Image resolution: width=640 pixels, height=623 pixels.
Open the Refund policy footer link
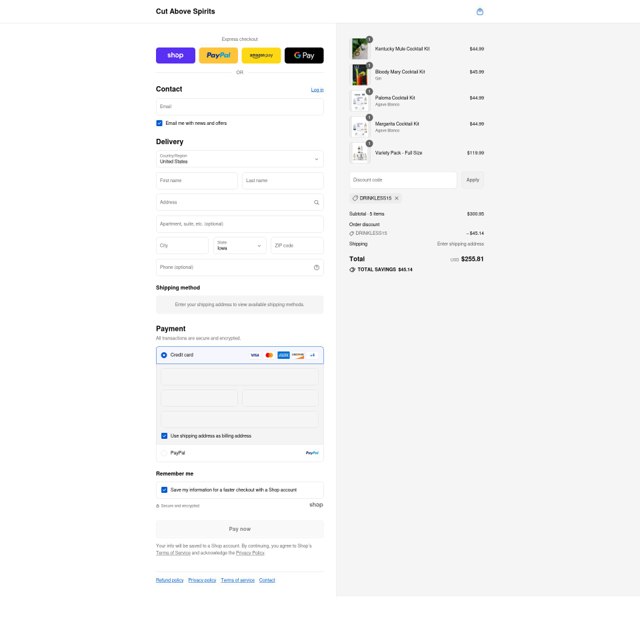coord(170,581)
